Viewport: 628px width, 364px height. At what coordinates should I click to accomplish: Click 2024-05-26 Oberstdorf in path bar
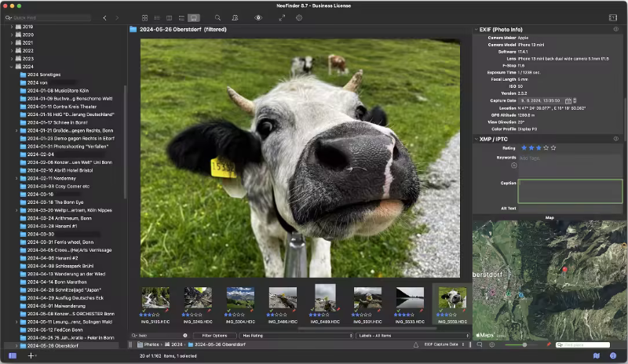tap(217, 344)
